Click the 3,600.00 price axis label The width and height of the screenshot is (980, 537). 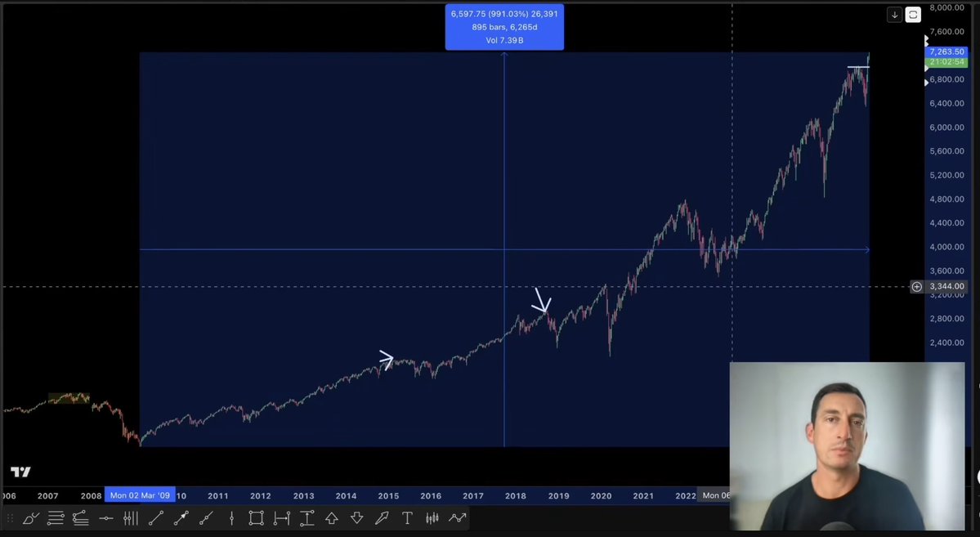click(x=946, y=271)
